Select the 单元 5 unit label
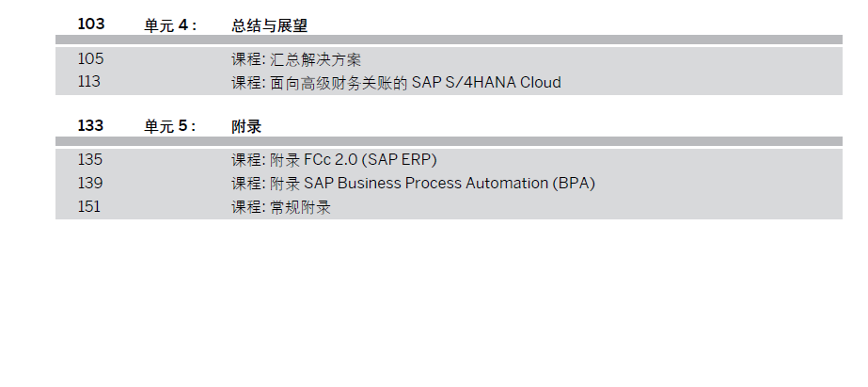Screen dimensions: 868x387 [x=170, y=126]
